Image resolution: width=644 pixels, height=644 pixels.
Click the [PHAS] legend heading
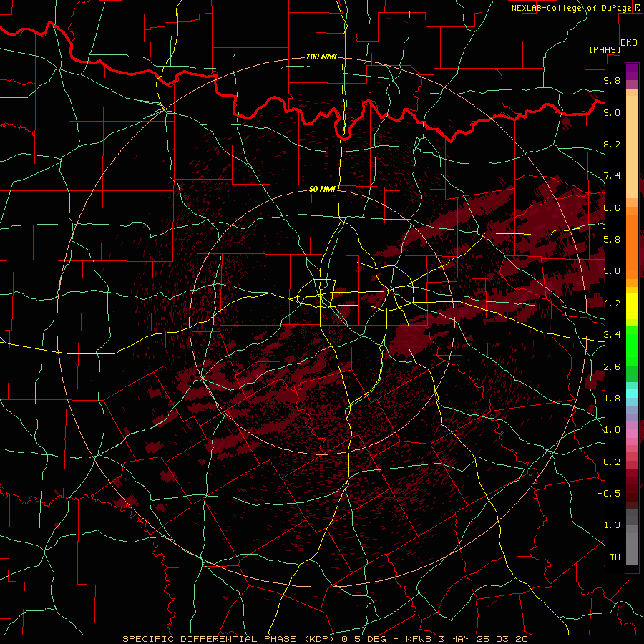click(x=605, y=49)
